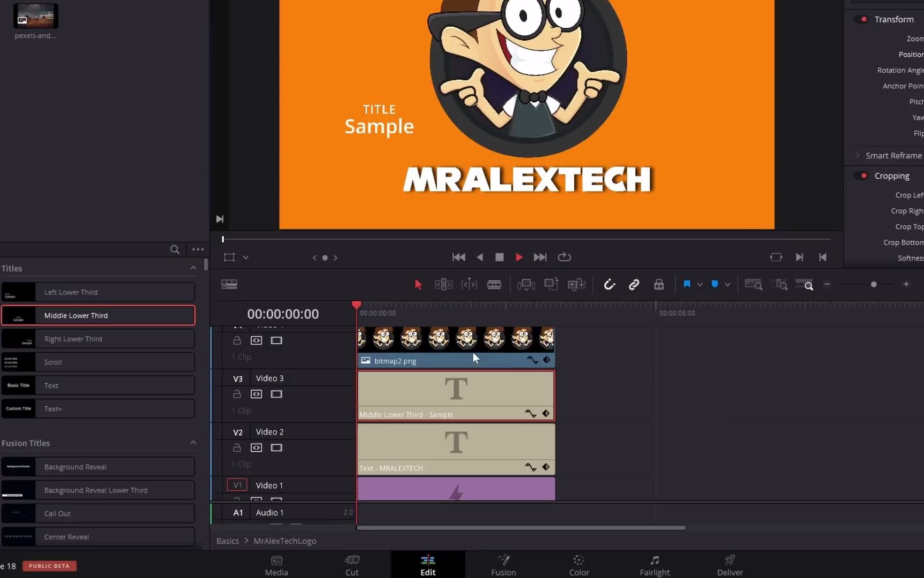Select the Scroll title preset
This screenshot has height=578, width=924.
tap(98, 362)
